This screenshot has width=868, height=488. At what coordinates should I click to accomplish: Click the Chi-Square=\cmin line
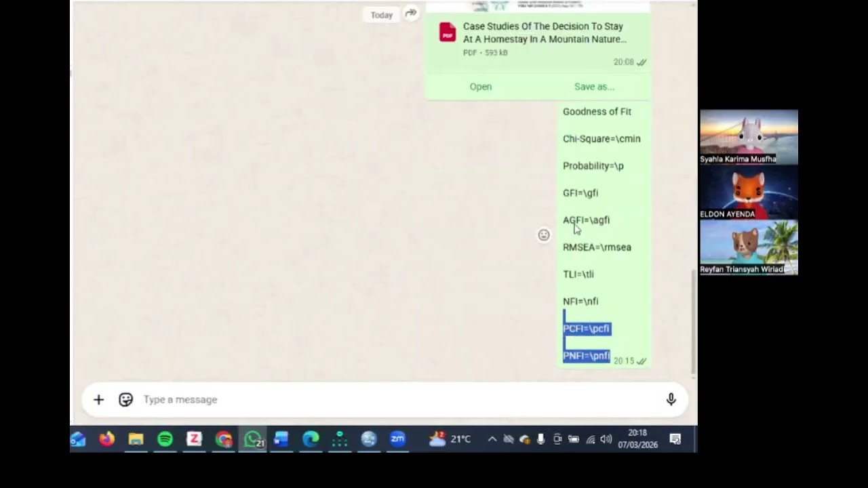click(601, 139)
